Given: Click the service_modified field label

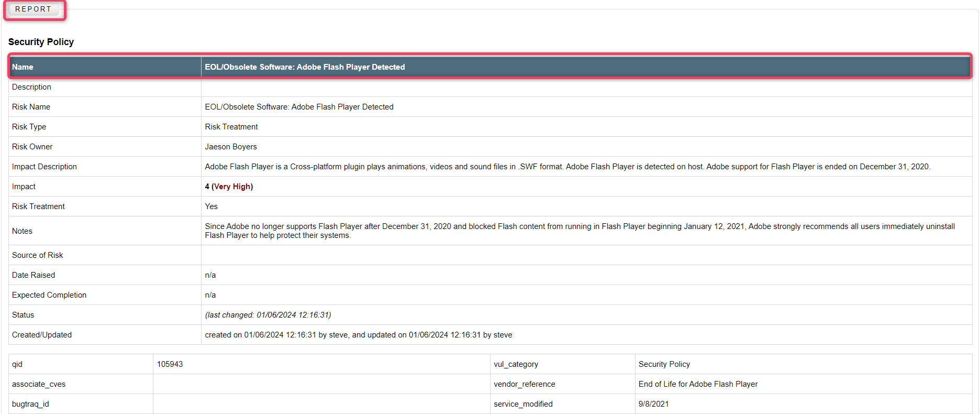Looking at the screenshot, I should click(523, 404).
